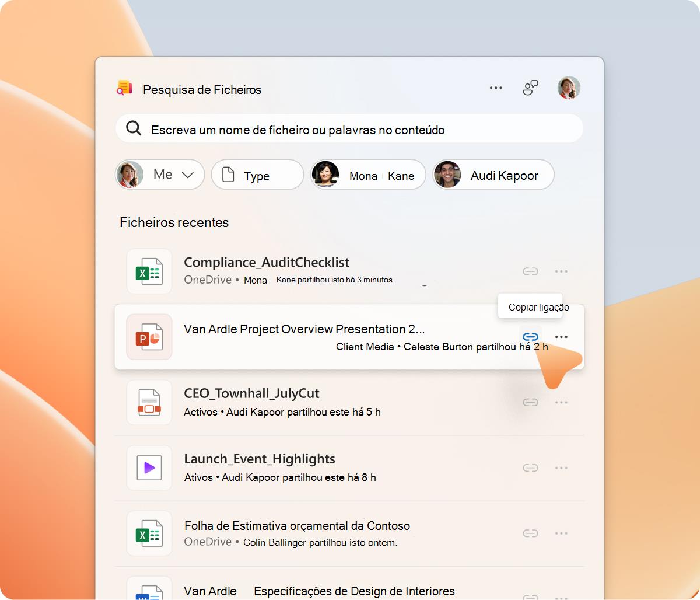
Task: Open Van Ardle Especificações de Design file
Action: (319, 591)
